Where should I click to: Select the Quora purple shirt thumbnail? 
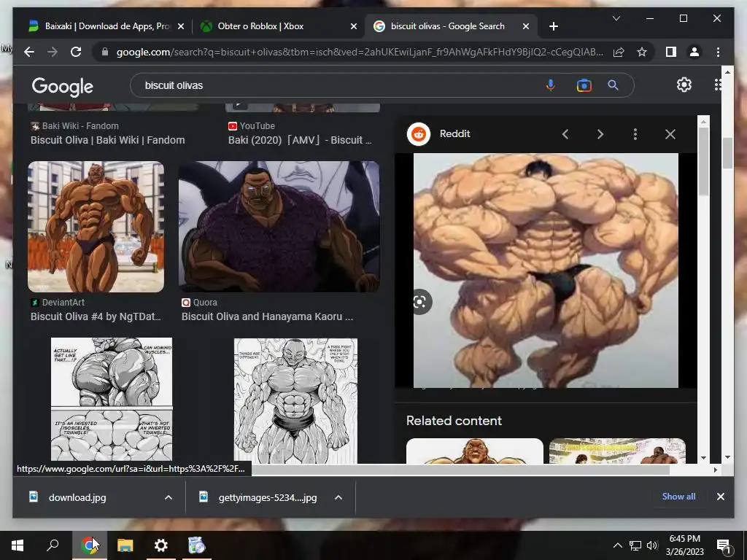pos(279,227)
